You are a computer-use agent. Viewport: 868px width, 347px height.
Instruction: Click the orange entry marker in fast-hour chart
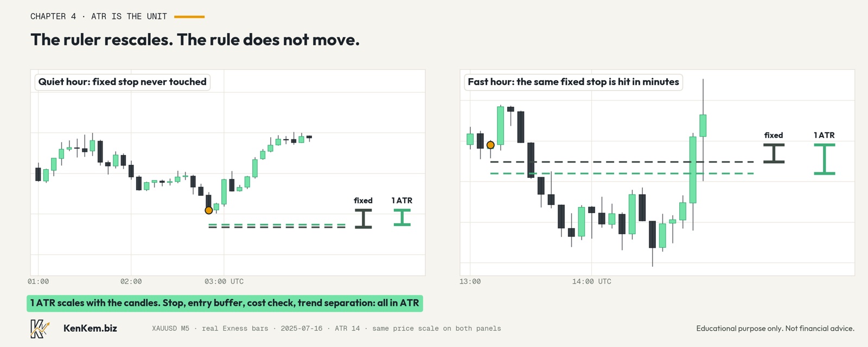click(490, 145)
